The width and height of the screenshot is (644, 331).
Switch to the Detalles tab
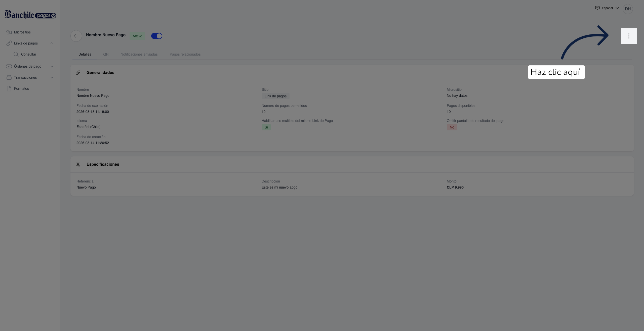85,54
